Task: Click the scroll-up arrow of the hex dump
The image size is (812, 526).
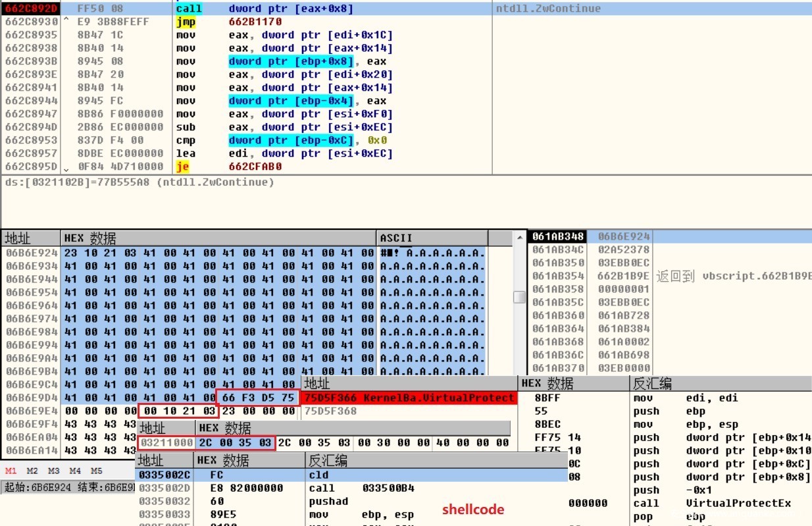Action: [x=519, y=237]
